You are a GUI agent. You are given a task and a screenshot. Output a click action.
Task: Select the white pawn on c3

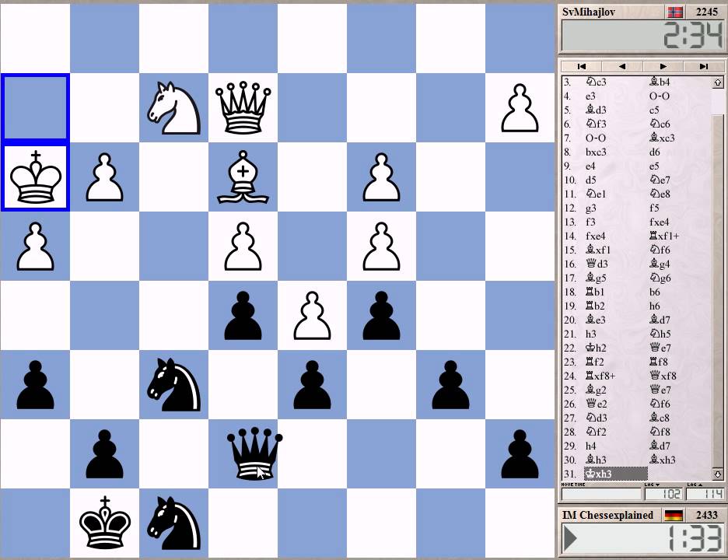(x=381, y=177)
